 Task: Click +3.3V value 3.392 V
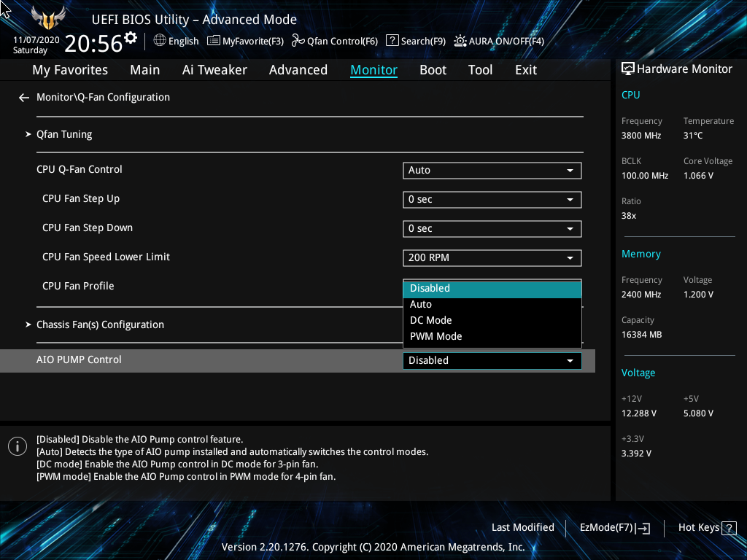(x=636, y=454)
